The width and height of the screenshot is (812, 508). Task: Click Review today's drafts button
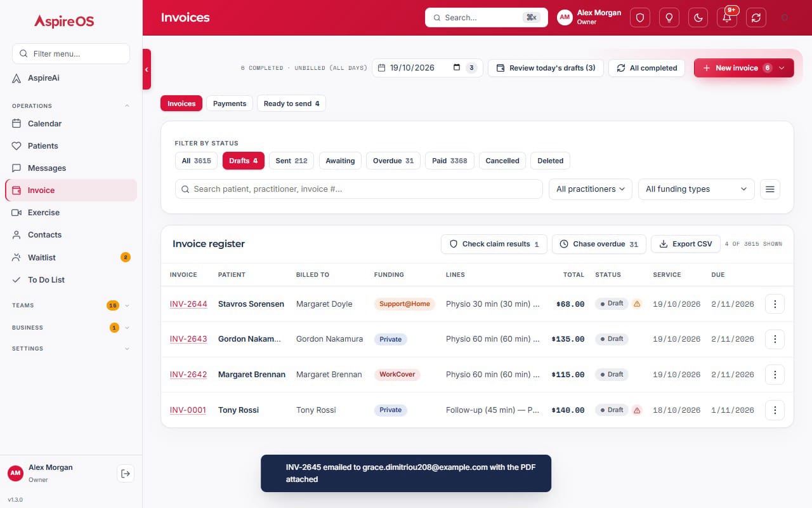tap(546, 68)
